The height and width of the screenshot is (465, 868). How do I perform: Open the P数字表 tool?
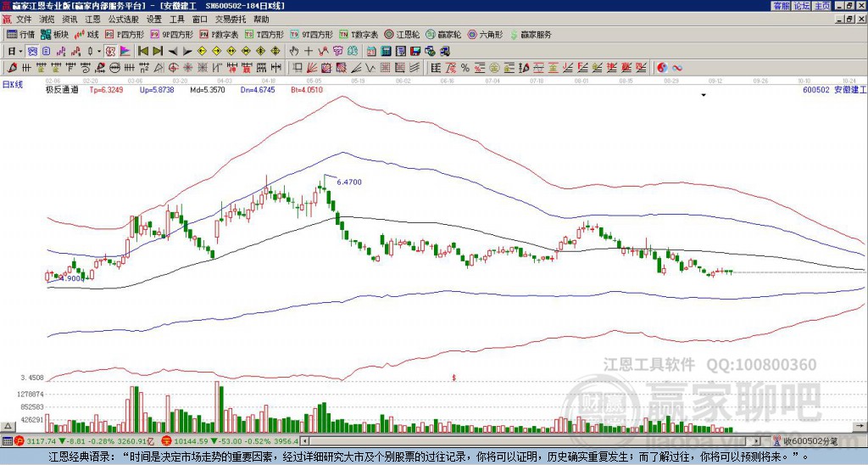pyautogui.click(x=219, y=34)
